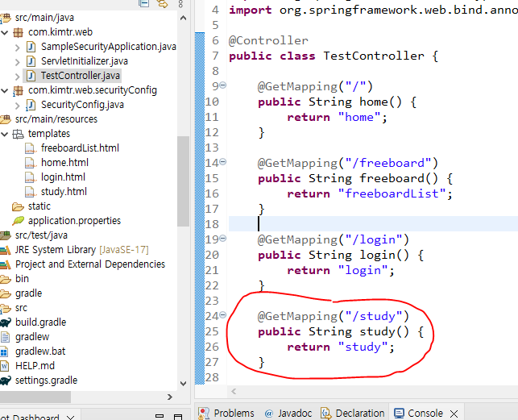This screenshot has height=420, width=518.
Task: Select TestController.java in the tree
Action: 81,76
